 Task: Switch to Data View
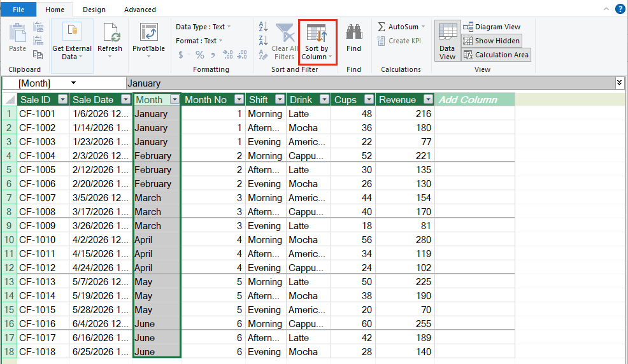pos(447,41)
